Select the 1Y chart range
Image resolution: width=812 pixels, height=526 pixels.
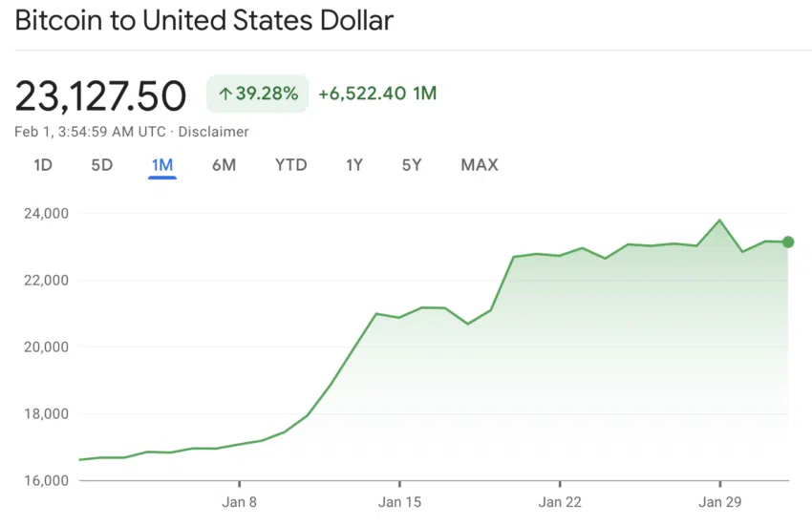[x=354, y=165]
